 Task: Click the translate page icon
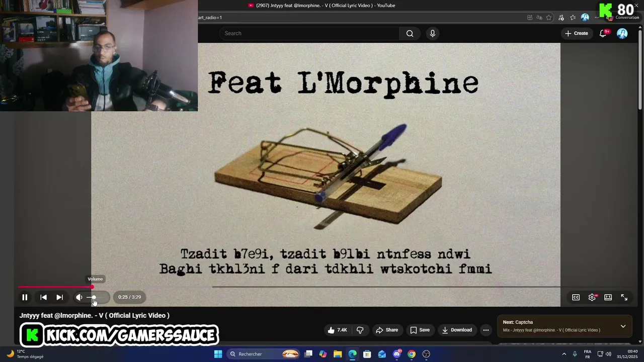(x=539, y=18)
